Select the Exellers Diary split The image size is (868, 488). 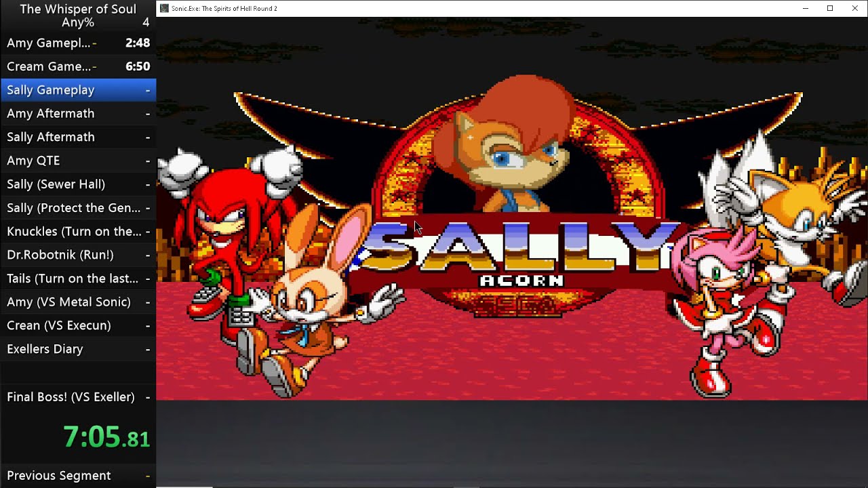tap(78, 349)
